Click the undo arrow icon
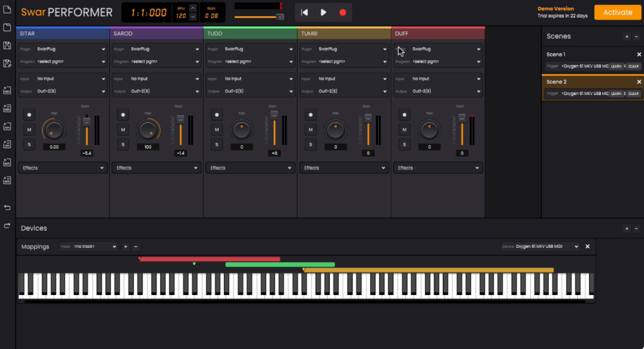This screenshot has width=644, height=349. point(7,207)
